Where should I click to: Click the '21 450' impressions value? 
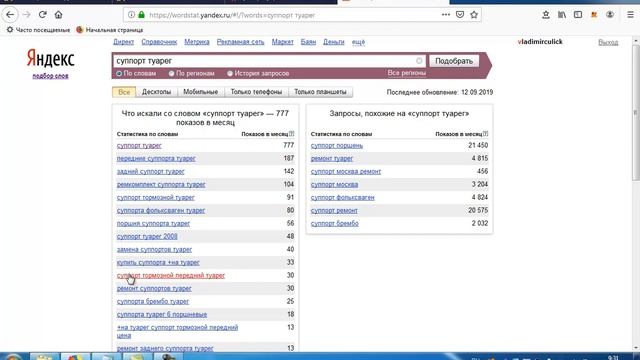(478, 145)
